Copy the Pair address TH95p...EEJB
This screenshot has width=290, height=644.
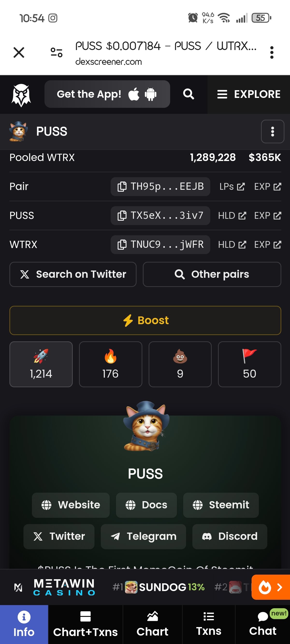pos(160,186)
